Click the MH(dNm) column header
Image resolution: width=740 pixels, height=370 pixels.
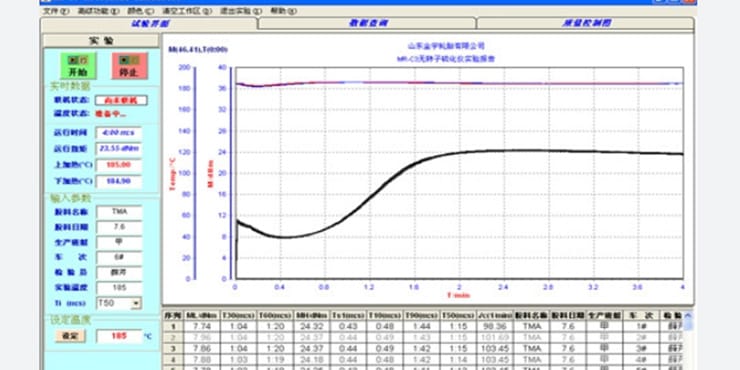tap(311, 315)
